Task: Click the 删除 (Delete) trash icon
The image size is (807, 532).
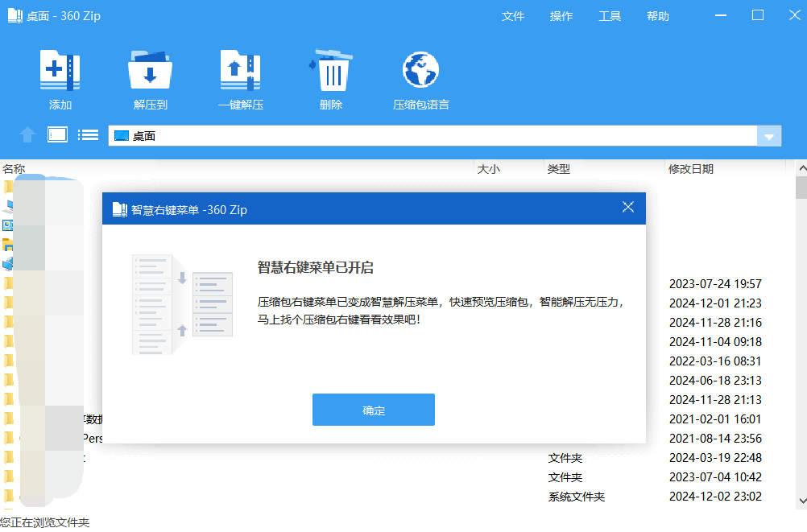Action: [x=330, y=71]
